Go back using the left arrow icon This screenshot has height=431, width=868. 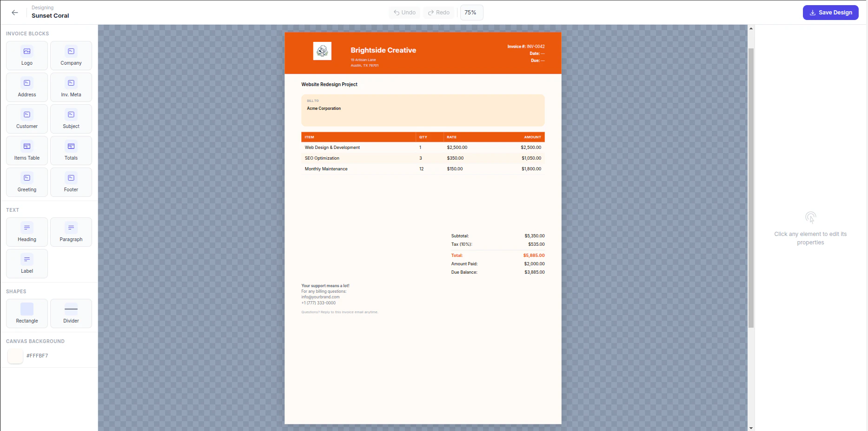coord(15,13)
